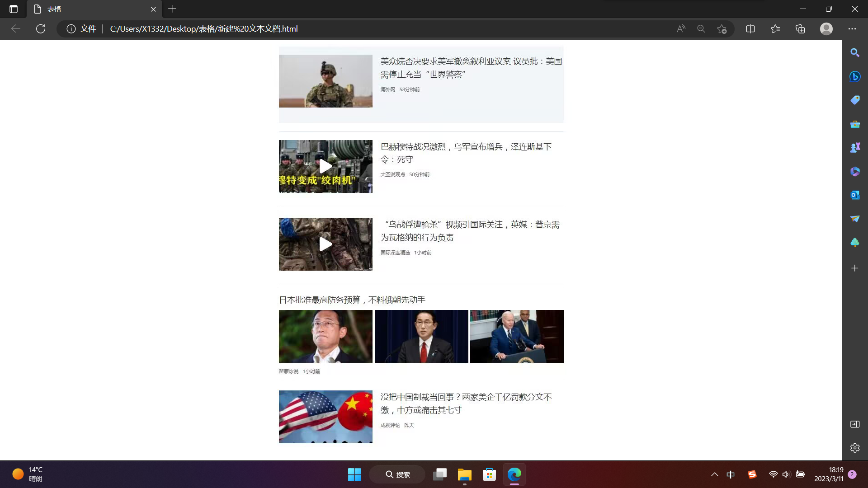Viewport: 868px width, 488px height.
Task: Open Bing chat from the sidebar
Action: coord(854,76)
